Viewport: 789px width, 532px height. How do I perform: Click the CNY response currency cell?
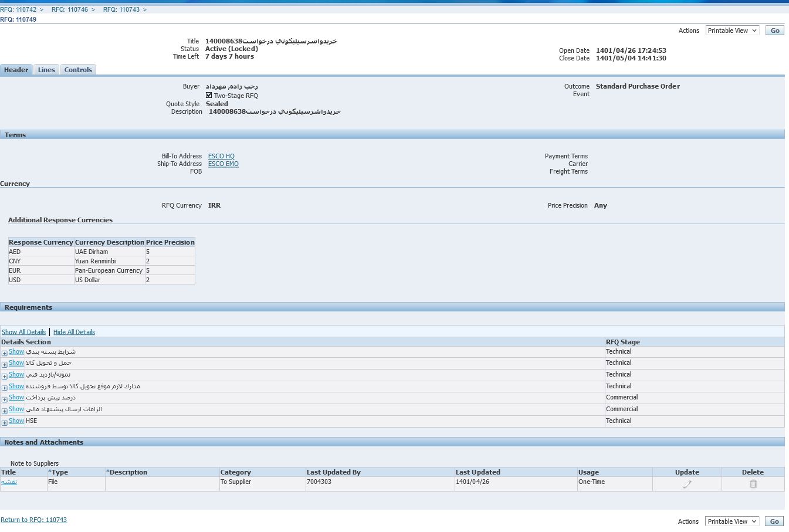click(x=40, y=261)
